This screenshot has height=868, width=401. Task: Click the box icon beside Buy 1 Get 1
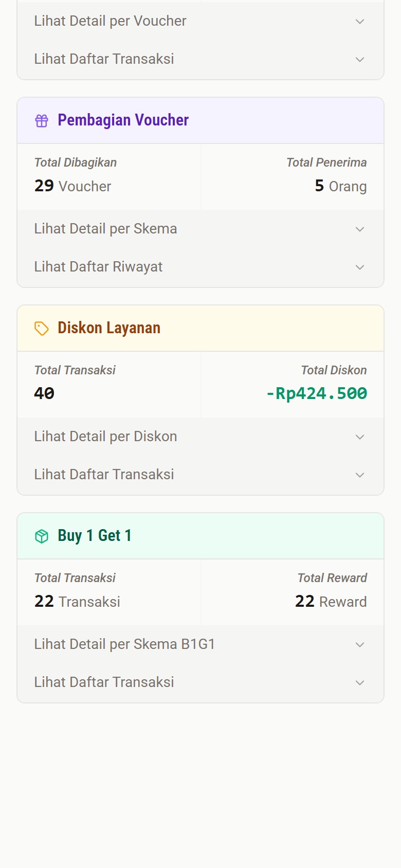click(x=42, y=536)
